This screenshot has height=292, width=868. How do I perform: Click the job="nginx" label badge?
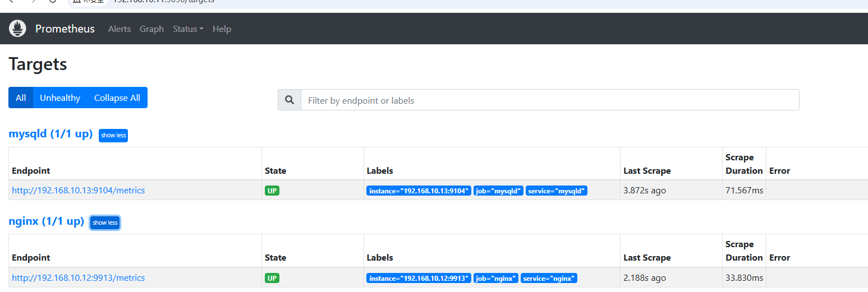[x=495, y=278]
